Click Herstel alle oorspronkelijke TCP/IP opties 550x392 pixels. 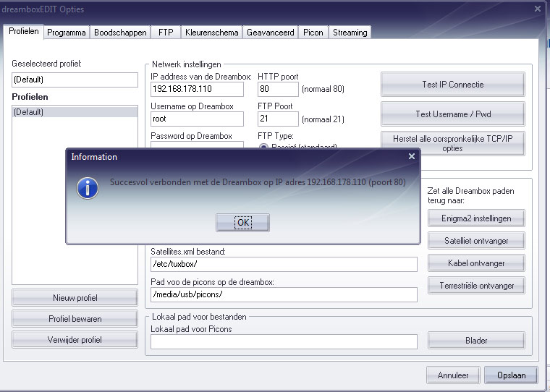(x=453, y=143)
